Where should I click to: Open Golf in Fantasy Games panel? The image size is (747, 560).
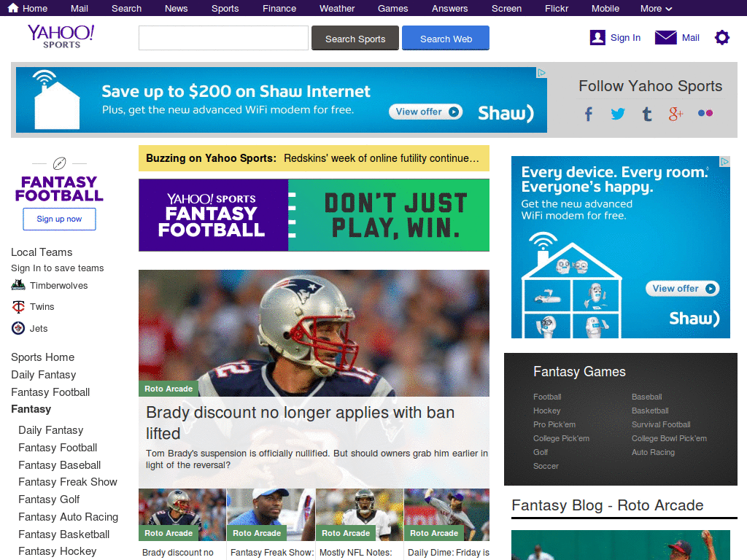(541, 452)
